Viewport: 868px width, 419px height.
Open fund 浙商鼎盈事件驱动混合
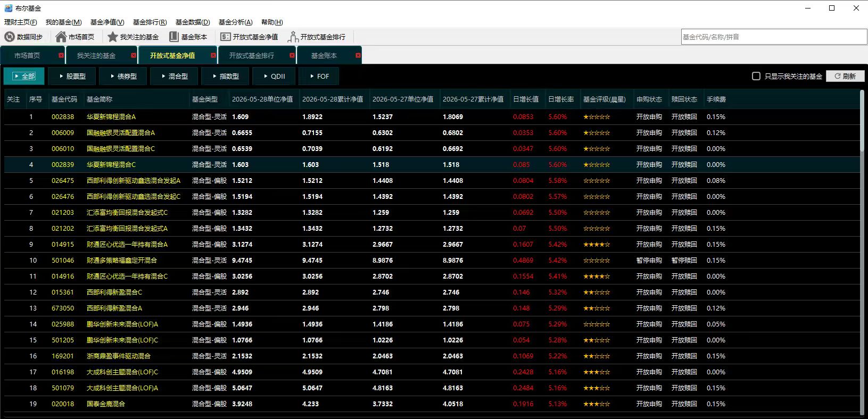click(119, 356)
